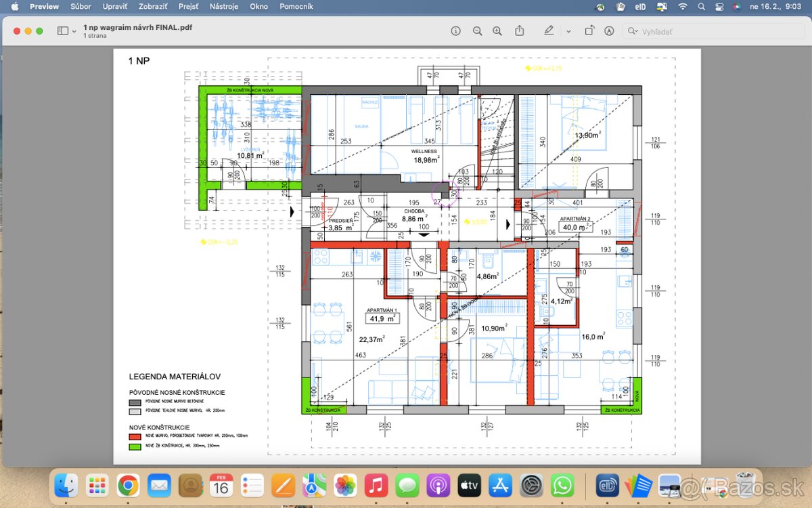This screenshot has height=508, width=812.
Task: Show the Markup toolbar
Action: pos(609,31)
